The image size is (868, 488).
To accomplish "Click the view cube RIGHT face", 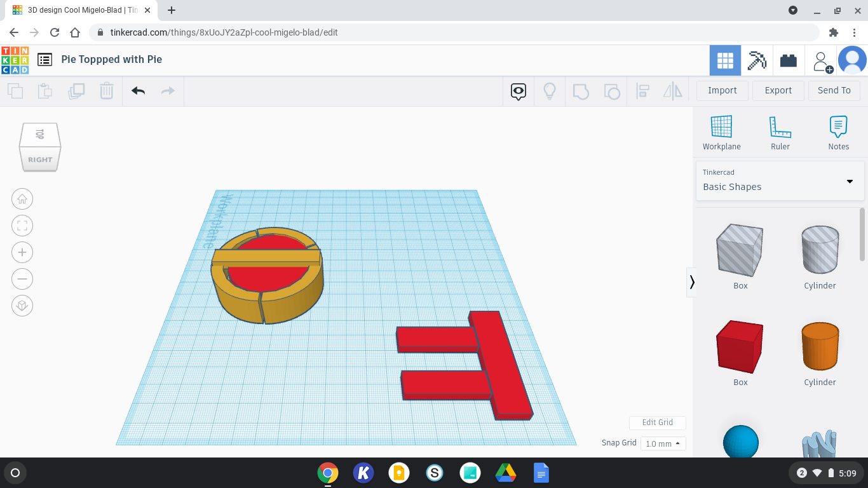I will 40,159.
